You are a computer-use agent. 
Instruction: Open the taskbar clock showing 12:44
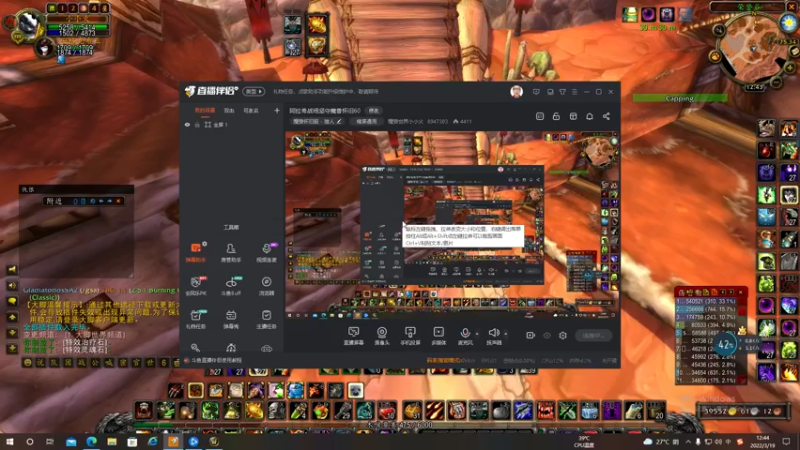[763, 441]
